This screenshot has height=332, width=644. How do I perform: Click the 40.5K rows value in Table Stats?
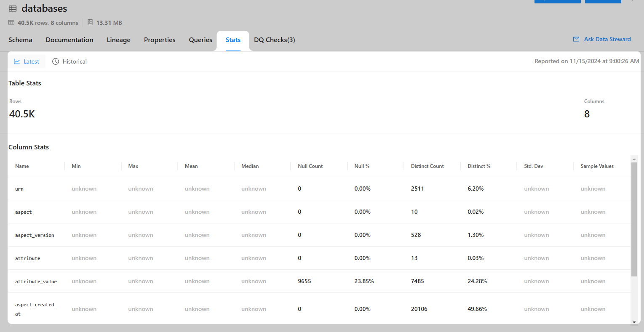22,114
